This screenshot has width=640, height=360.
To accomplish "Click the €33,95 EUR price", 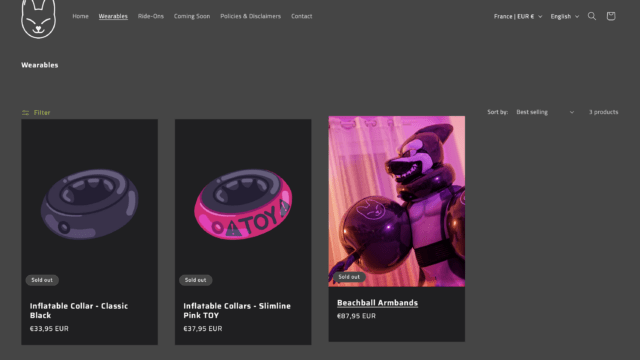I will (x=49, y=329).
